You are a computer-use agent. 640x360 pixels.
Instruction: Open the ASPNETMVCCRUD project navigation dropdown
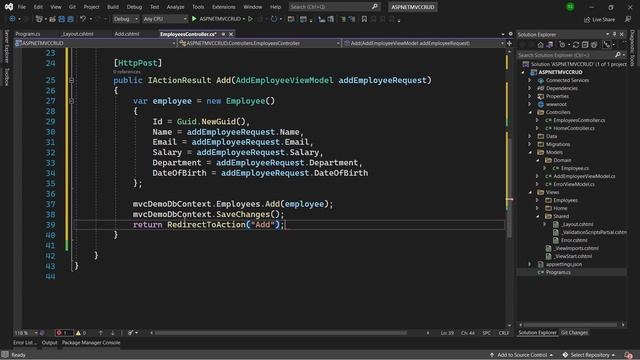(95, 43)
